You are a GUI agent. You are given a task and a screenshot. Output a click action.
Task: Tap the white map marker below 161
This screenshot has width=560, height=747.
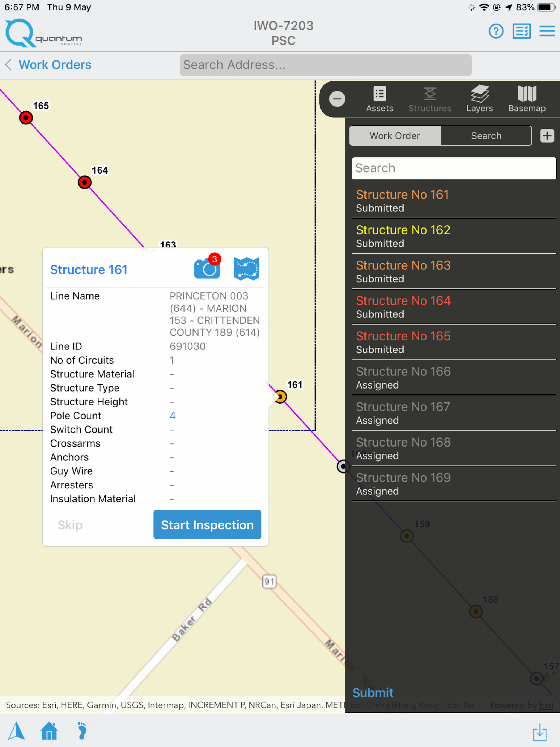click(343, 467)
